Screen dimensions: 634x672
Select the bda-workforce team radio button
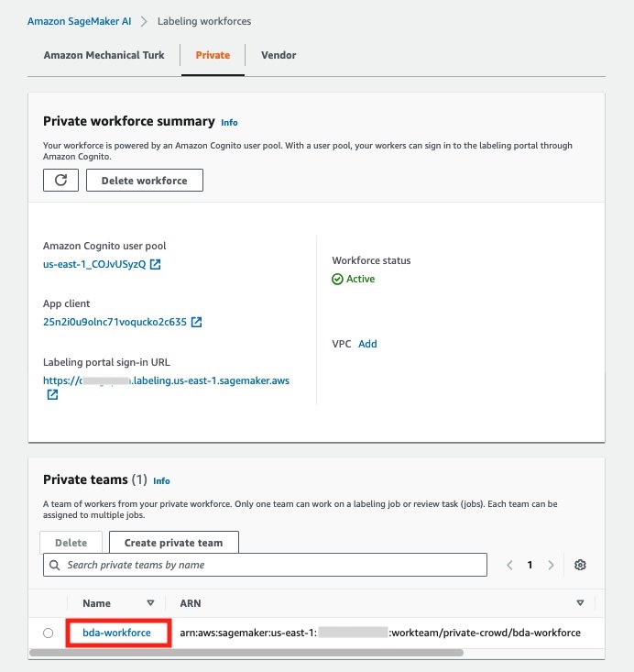pos(48,633)
